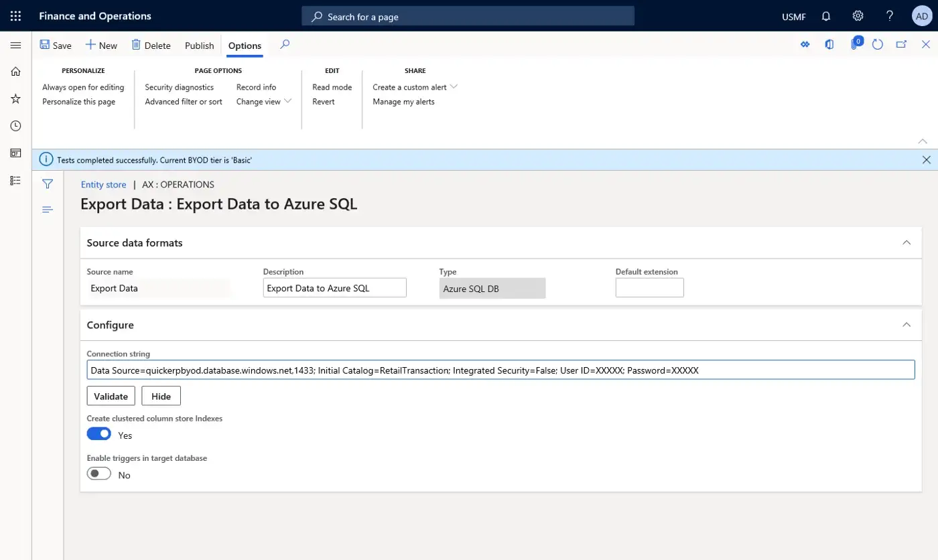938x560 pixels.
Task: Click the Type field Azure SQL DB
Action: pyautogui.click(x=492, y=288)
